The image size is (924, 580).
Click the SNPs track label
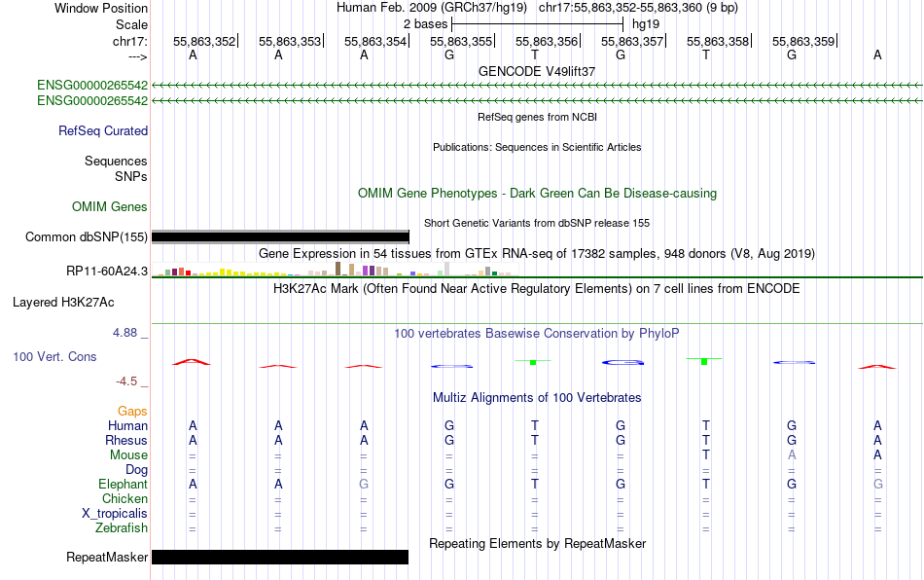[x=131, y=176]
